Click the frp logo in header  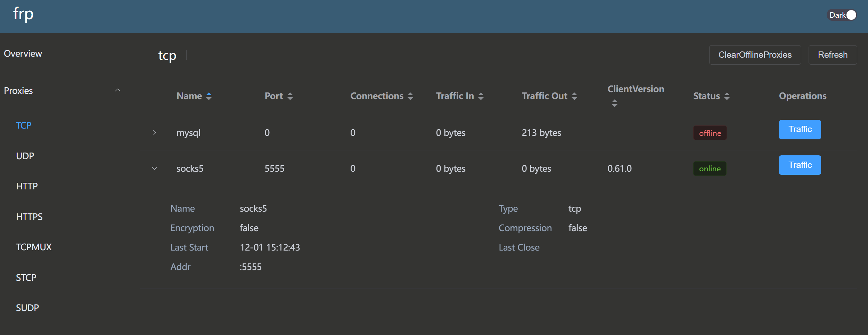[x=23, y=15]
